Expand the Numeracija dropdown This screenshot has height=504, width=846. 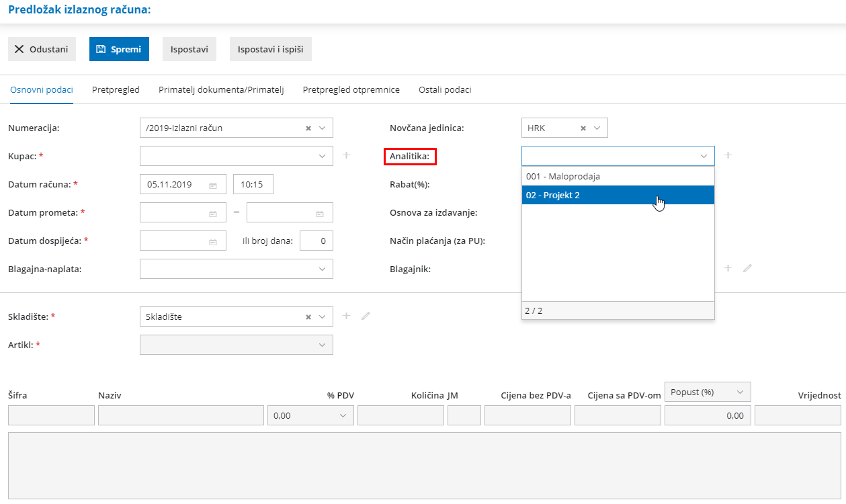click(322, 128)
